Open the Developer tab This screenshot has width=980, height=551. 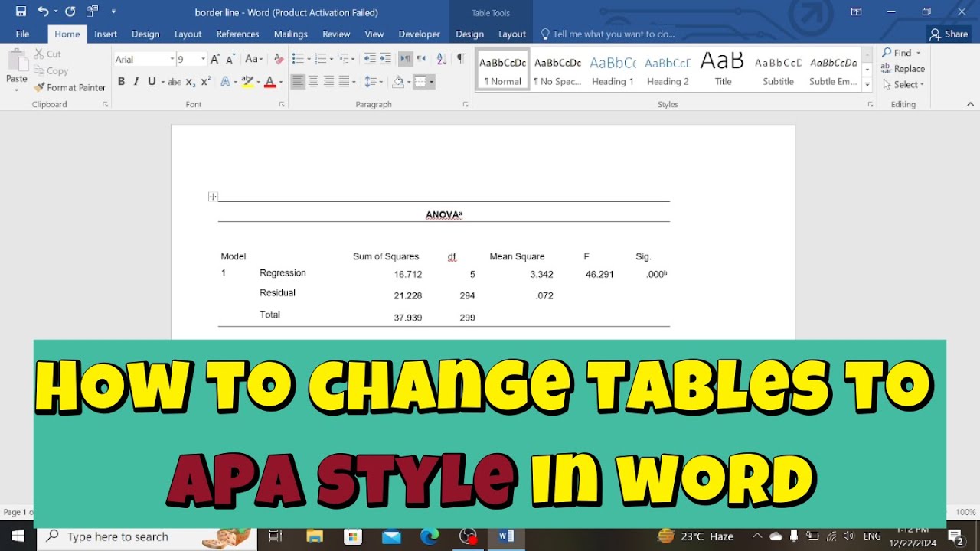[420, 34]
